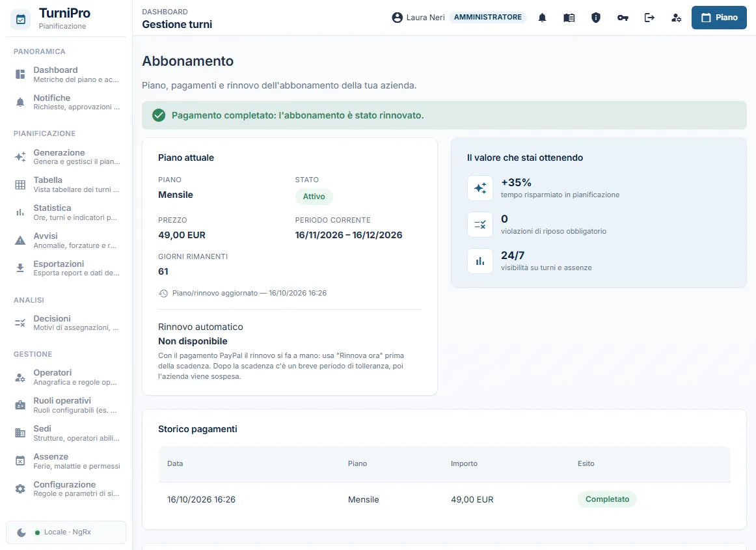Open Tabella in the sidebar

tap(66, 184)
